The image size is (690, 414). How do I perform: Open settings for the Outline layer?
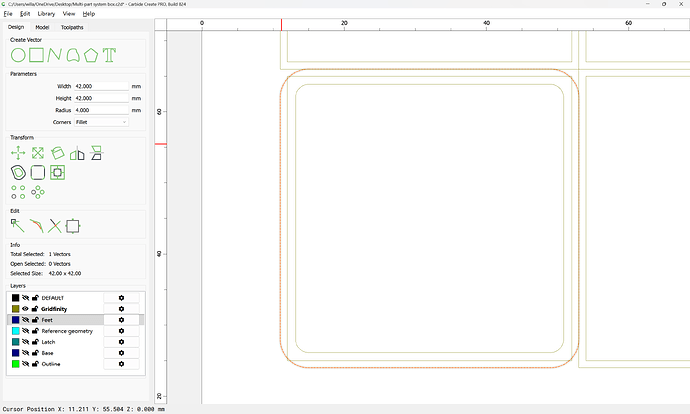[121, 364]
